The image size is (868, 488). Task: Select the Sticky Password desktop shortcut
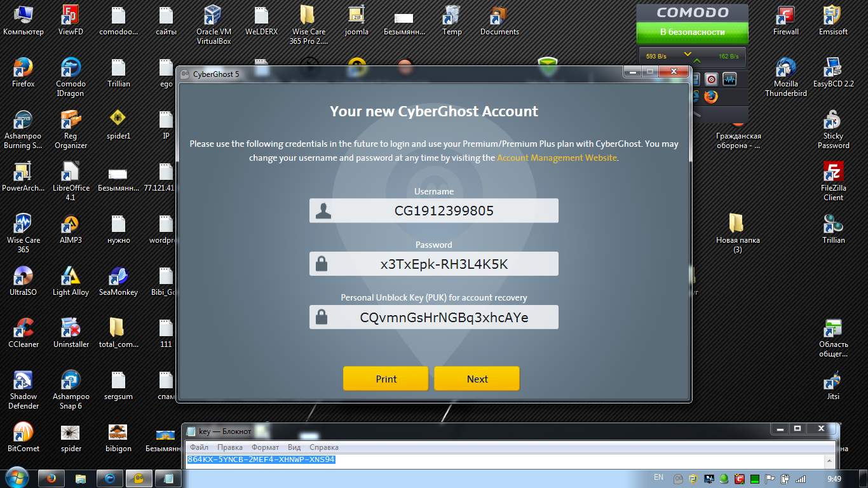coord(833,129)
